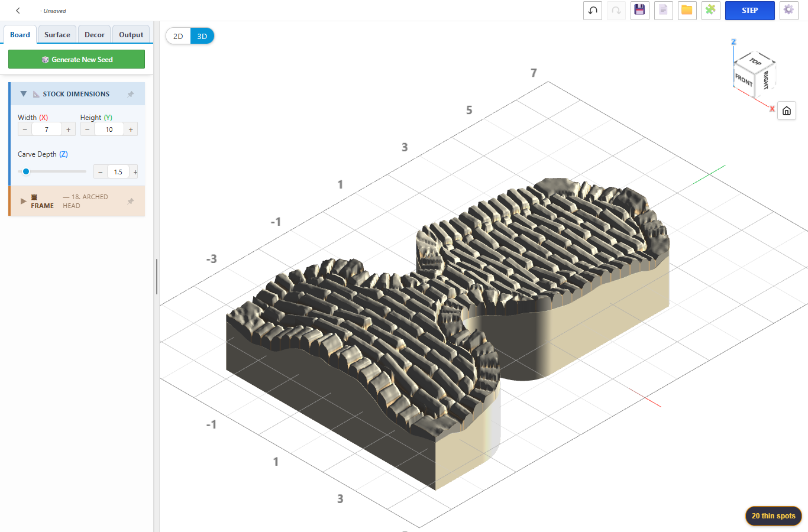The width and height of the screenshot is (808, 532).
Task: Open the green puzzle piece icon
Action: pos(711,11)
